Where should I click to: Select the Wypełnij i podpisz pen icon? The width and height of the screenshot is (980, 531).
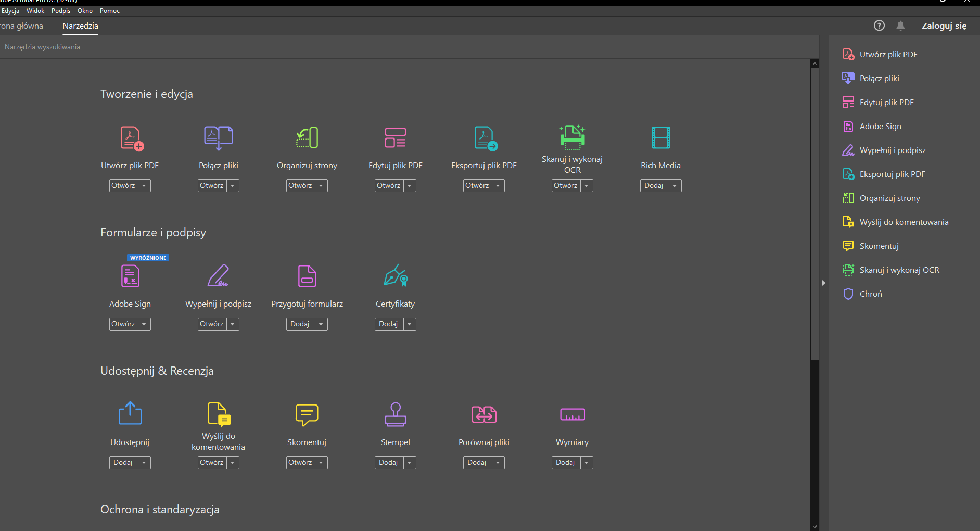click(219, 275)
